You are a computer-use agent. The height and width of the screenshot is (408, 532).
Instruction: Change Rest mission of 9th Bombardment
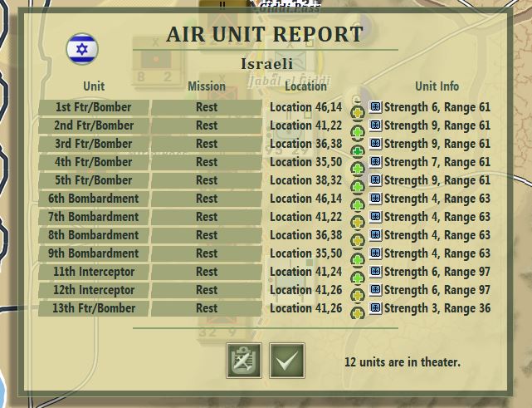point(207,254)
